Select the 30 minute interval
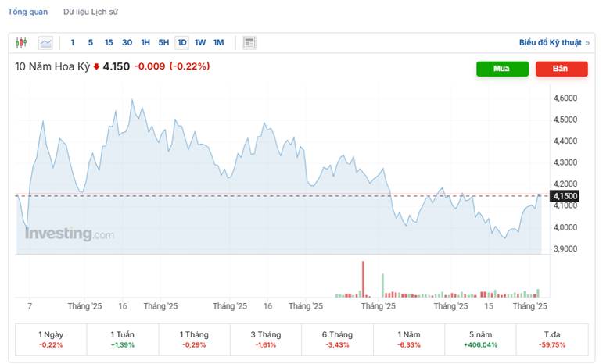 coord(127,42)
